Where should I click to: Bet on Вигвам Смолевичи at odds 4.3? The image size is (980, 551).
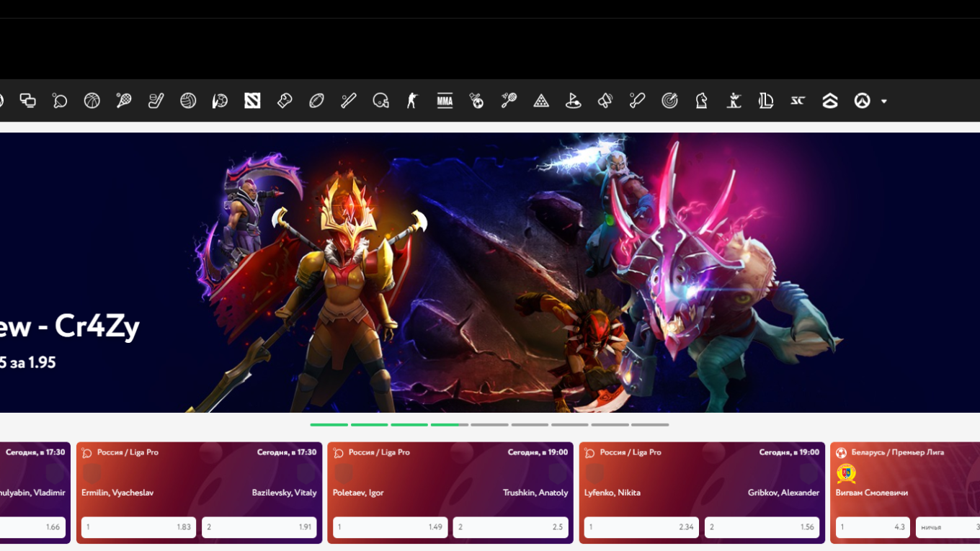873,527
